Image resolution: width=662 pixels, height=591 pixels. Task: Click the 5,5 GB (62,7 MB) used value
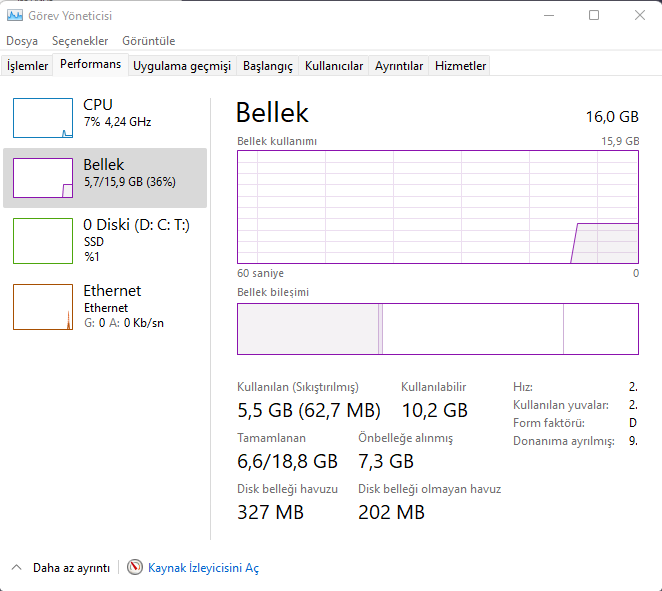coord(309,410)
